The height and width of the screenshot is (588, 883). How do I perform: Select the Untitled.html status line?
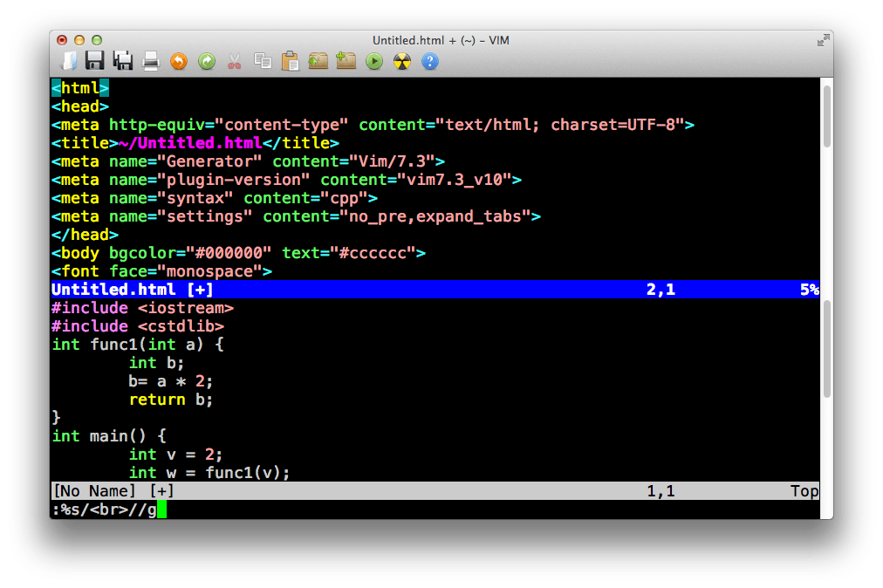pyautogui.click(x=349, y=289)
